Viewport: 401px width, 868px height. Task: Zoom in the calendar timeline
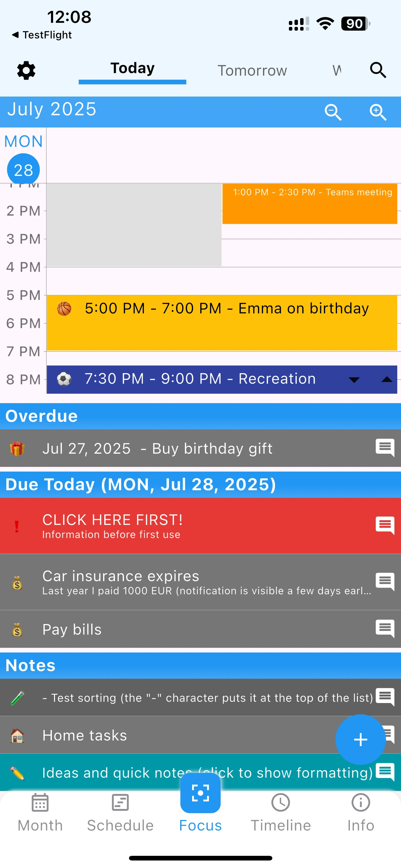378,112
